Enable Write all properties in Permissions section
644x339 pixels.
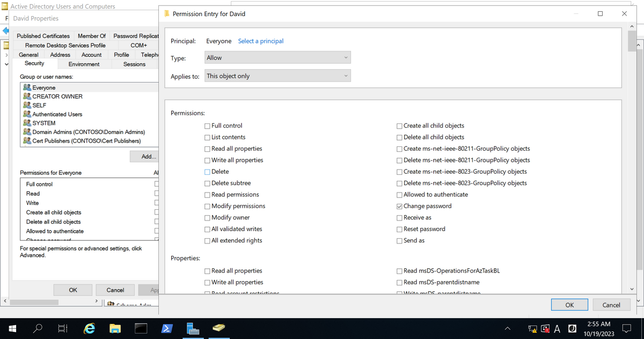[207, 160]
